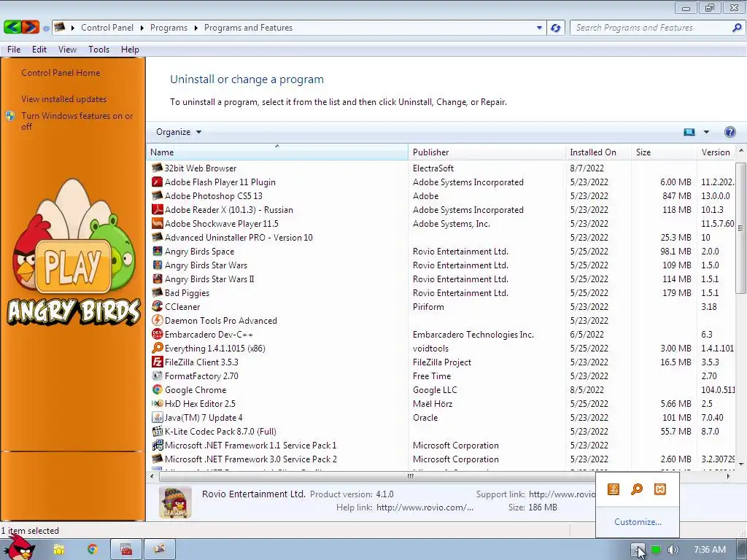Sort by the Installed On column
This screenshot has height=560, width=747.
point(598,152)
